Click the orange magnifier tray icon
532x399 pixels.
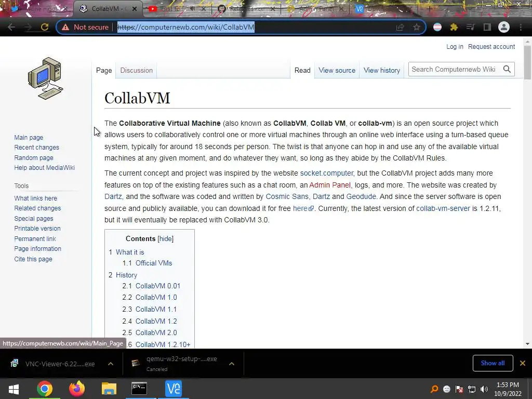click(434, 389)
